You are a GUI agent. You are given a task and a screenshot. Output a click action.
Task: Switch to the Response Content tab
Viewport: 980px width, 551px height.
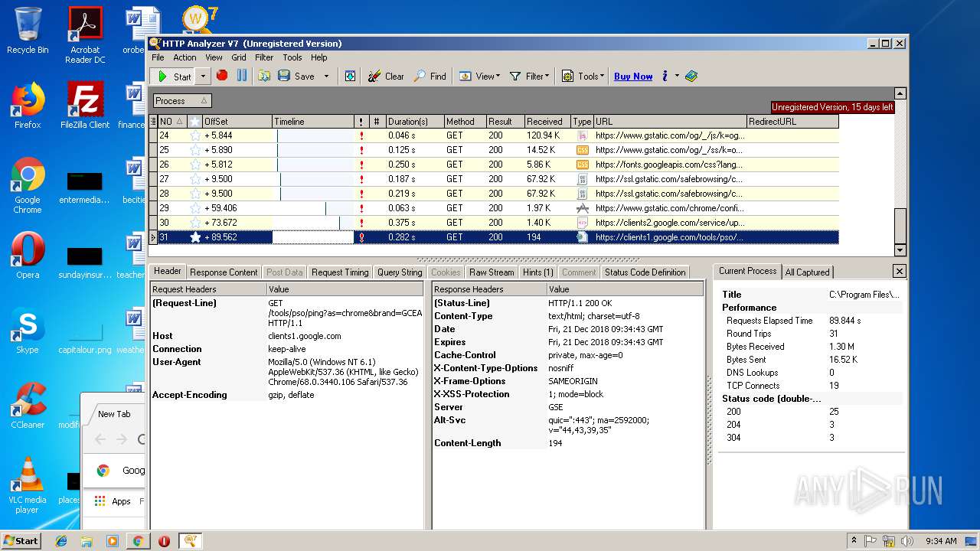pos(224,272)
